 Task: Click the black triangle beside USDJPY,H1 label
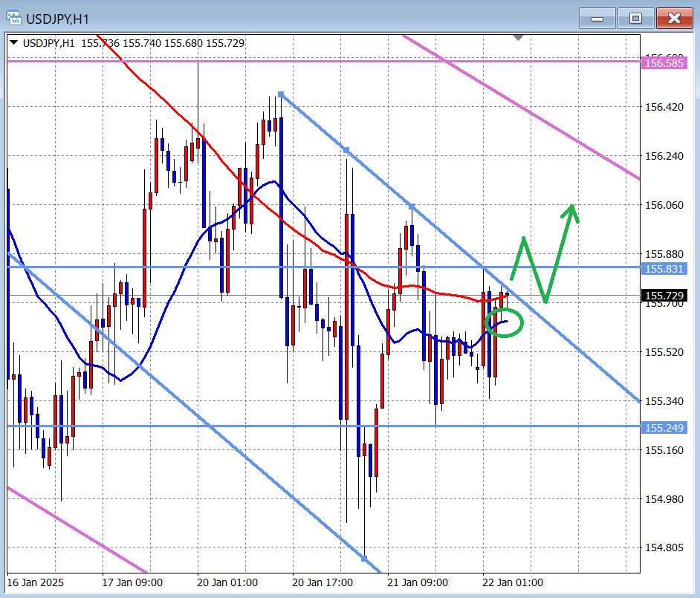15,43
